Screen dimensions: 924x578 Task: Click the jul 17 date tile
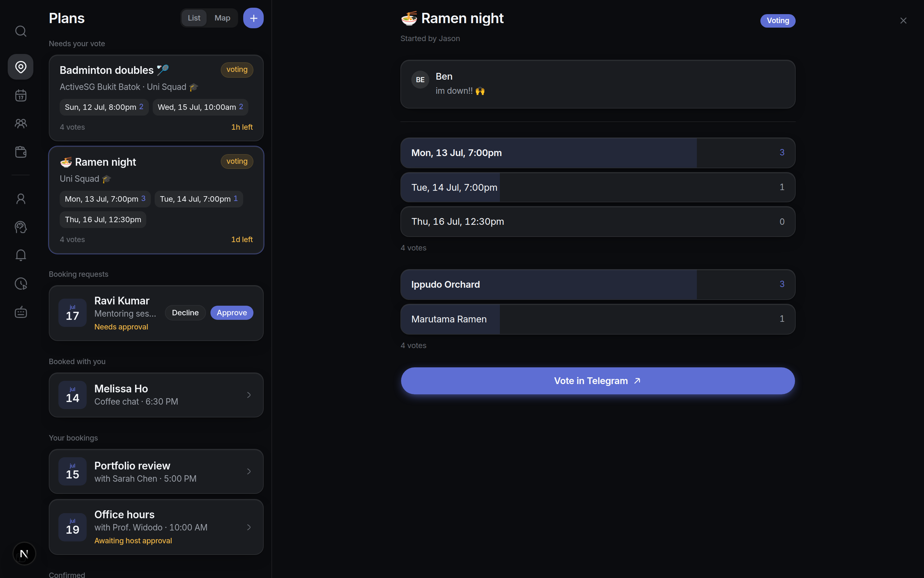click(73, 313)
